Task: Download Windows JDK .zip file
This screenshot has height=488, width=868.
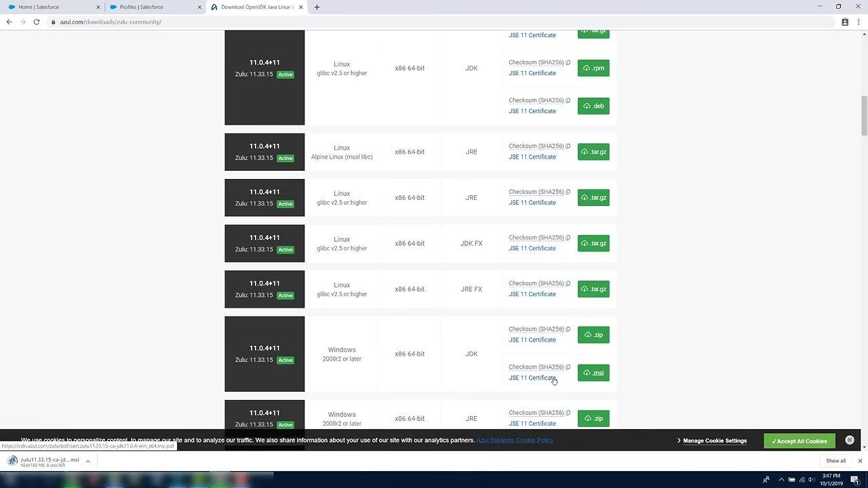Action: pos(593,335)
